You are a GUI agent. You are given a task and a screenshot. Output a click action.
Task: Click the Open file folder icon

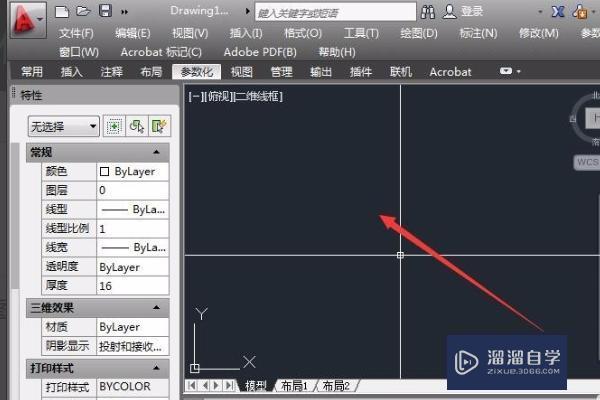point(83,11)
